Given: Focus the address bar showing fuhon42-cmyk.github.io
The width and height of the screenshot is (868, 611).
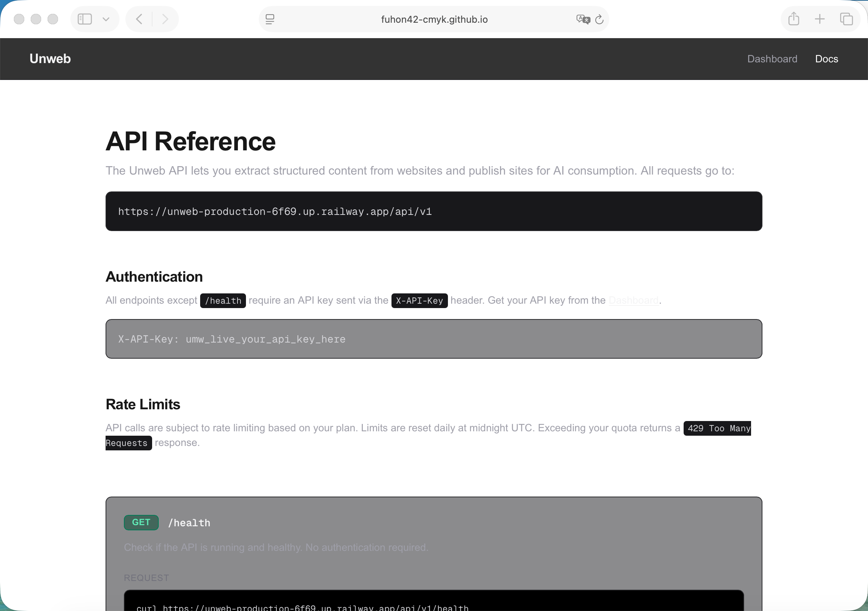Looking at the screenshot, I should click(434, 19).
